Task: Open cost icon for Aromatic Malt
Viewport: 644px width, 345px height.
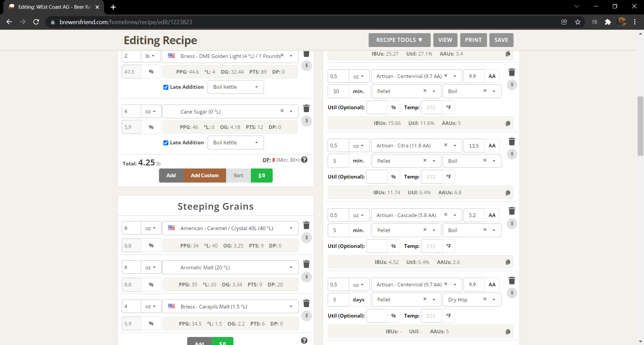Action: 307,277
